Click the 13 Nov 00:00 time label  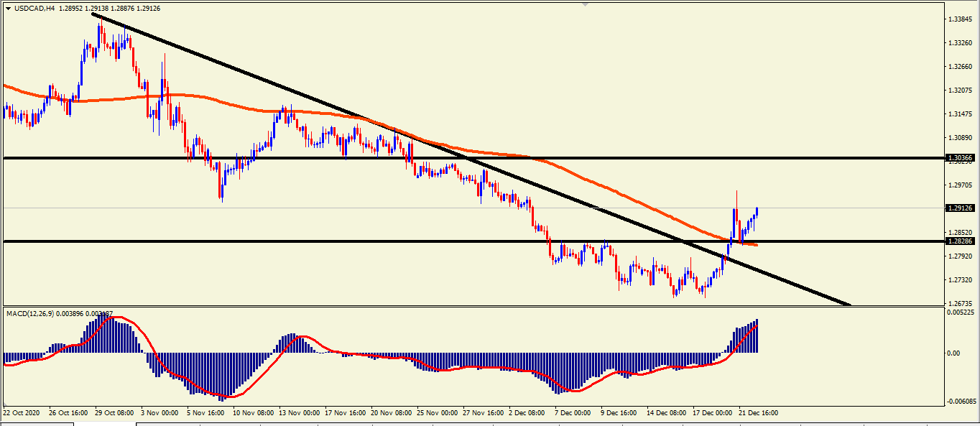tap(298, 413)
